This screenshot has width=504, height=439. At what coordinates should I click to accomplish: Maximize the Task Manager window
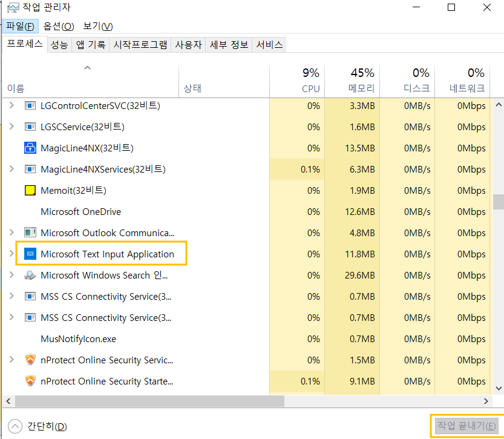[x=451, y=7]
